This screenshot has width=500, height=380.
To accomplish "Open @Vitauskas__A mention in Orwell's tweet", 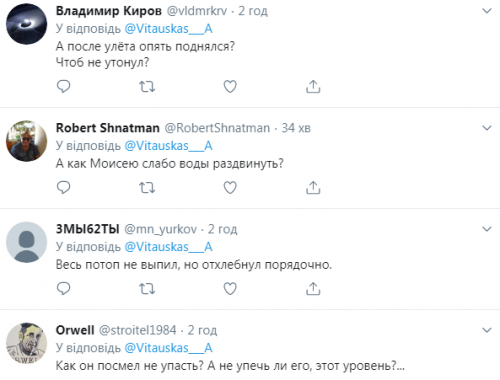I will coord(168,348).
